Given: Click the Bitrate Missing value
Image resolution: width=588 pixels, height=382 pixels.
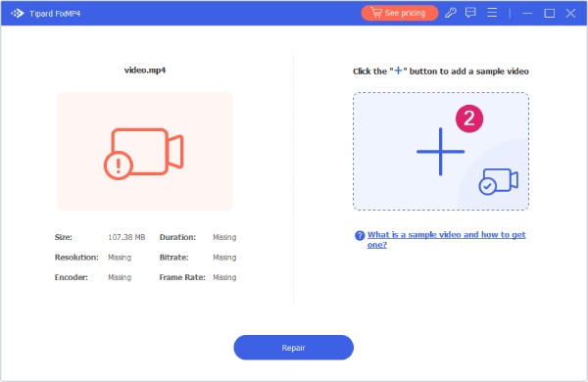Looking at the screenshot, I should [x=224, y=258].
